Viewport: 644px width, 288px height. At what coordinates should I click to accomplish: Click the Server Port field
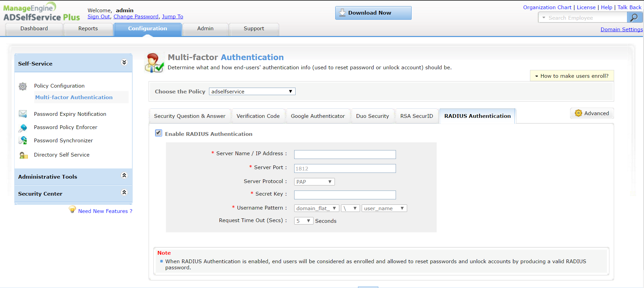345,168
